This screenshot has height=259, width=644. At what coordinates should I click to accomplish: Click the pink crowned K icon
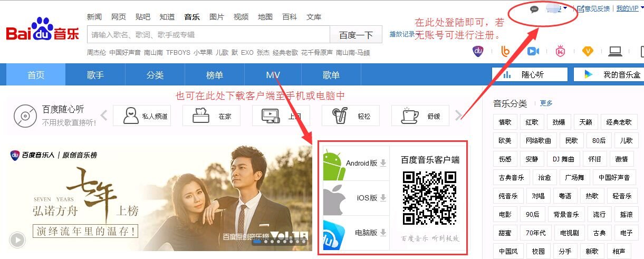561,51
